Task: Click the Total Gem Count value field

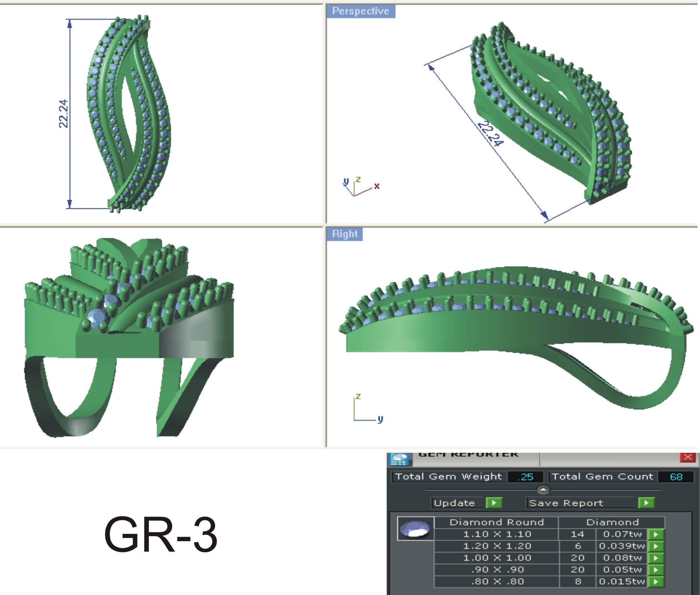Action: (x=676, y=477)
